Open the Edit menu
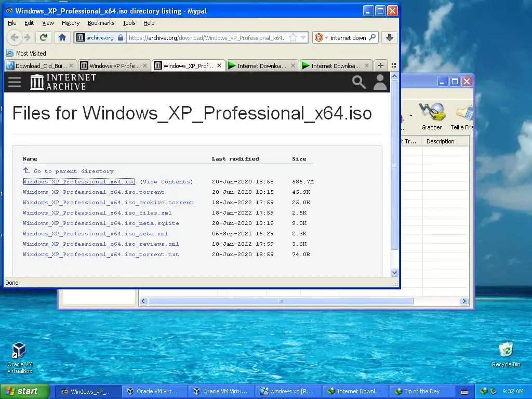The image size is (532, 399). [x=29, y=23]
